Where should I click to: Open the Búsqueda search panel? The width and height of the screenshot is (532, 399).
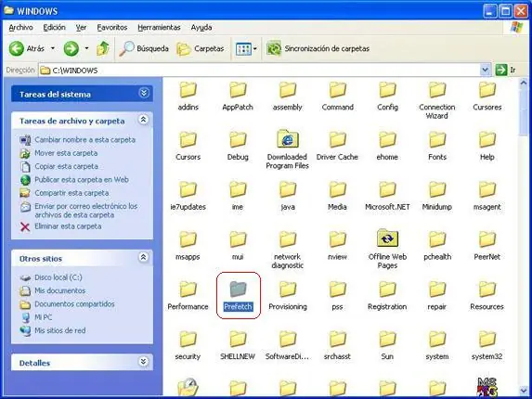tap(144, 49)
